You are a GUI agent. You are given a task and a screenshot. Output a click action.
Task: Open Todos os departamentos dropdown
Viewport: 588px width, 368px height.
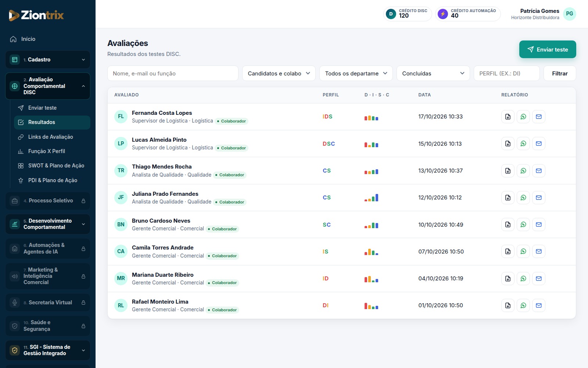356,73
